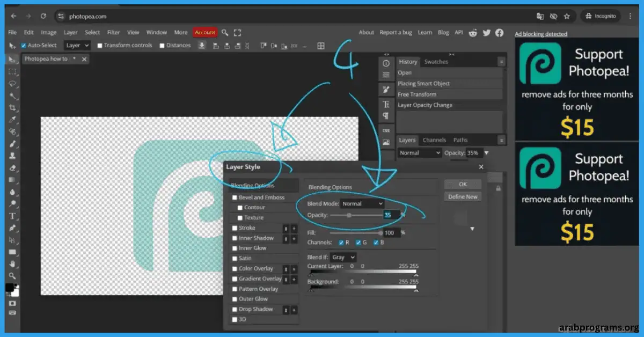Click the Opacity slider in Layer Style

tap(355, 215)
